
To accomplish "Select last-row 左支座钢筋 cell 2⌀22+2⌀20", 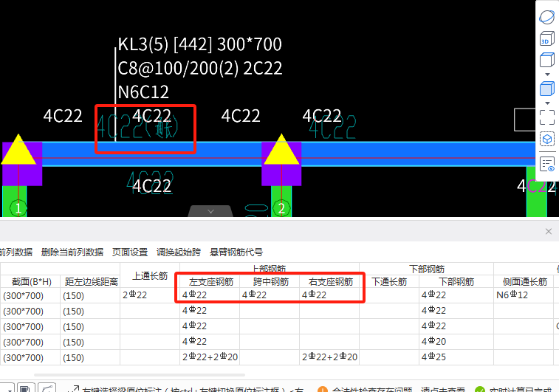I will (x=210, y=357).
